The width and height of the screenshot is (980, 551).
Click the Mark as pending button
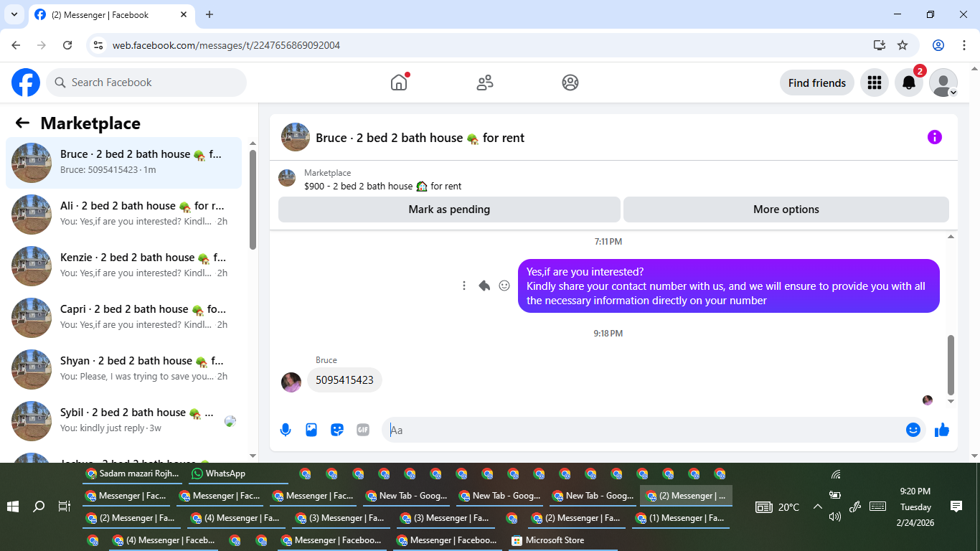(449, 209)
